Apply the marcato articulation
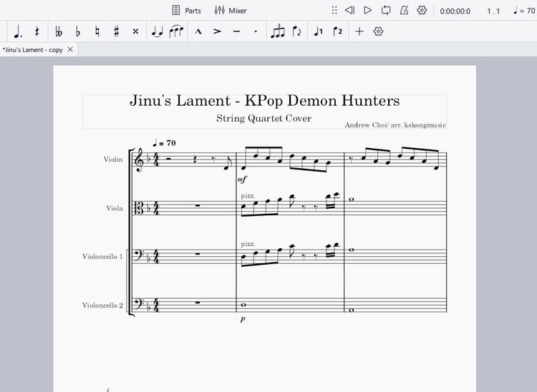The image size is (537, 392). (x=198, y=31)
